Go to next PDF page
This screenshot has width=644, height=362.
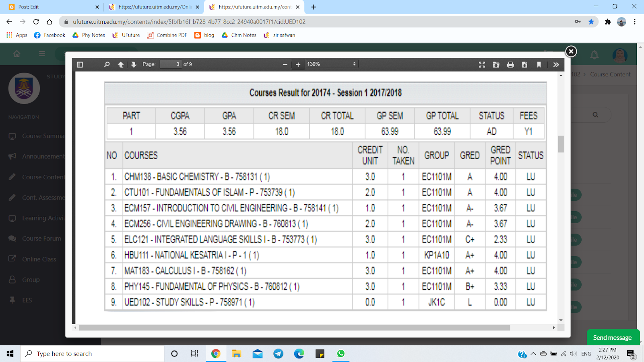(x=134, y=64)
